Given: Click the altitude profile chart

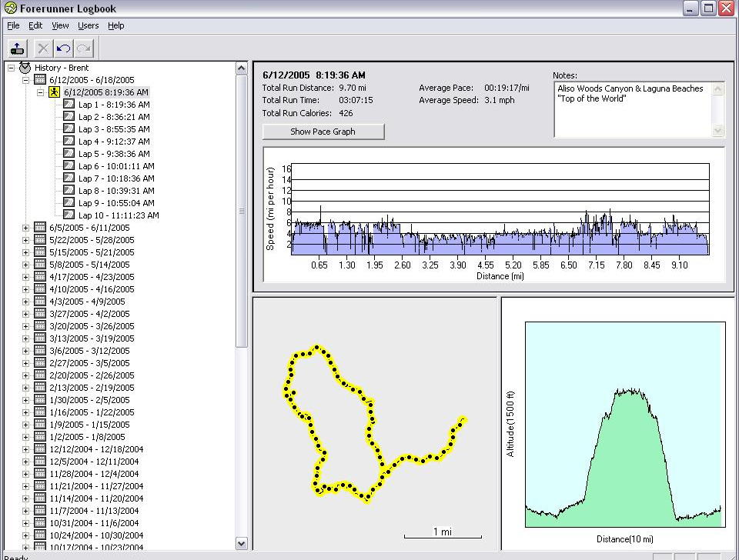Looking at the screenshot, I should pyautogui.click(x=625, y=425).
